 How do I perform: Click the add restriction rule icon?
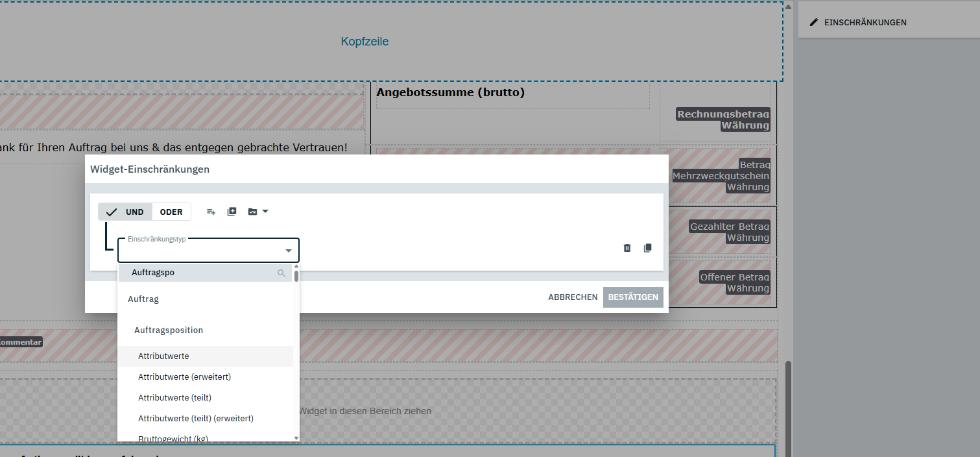point(211,212)
